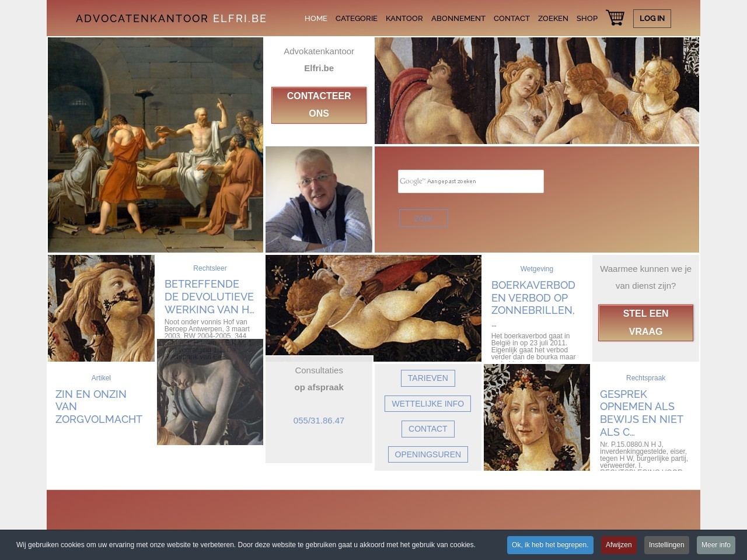Select ABONNEMENT in the navigation

(458, 18)
